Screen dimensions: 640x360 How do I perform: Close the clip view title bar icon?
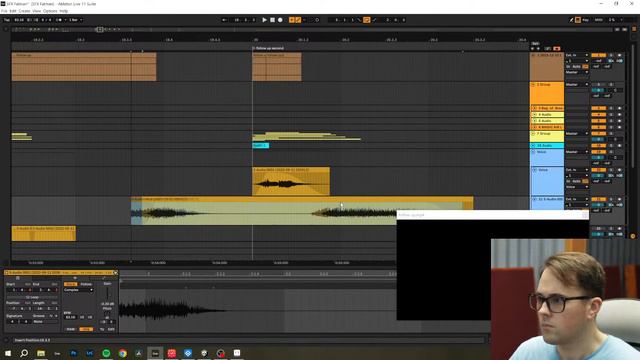[116, 272]
